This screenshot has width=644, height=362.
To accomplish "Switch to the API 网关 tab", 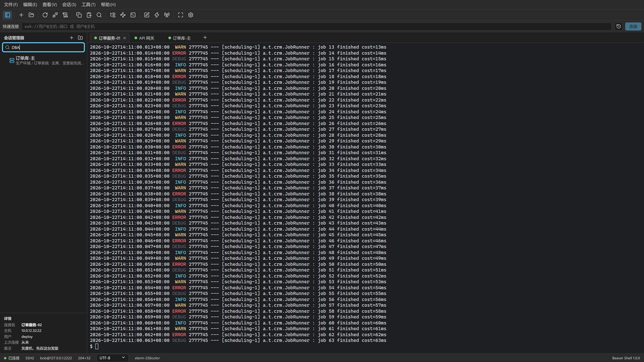I will tap(146, 38).
